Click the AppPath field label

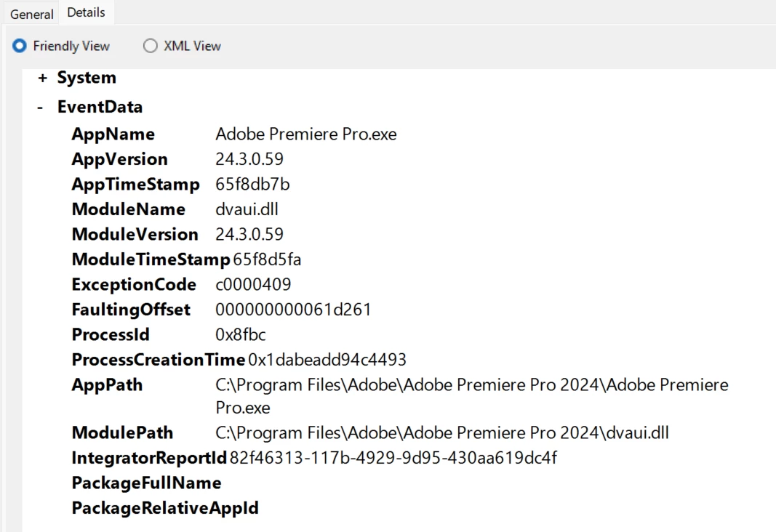click(x=107, y=385)
